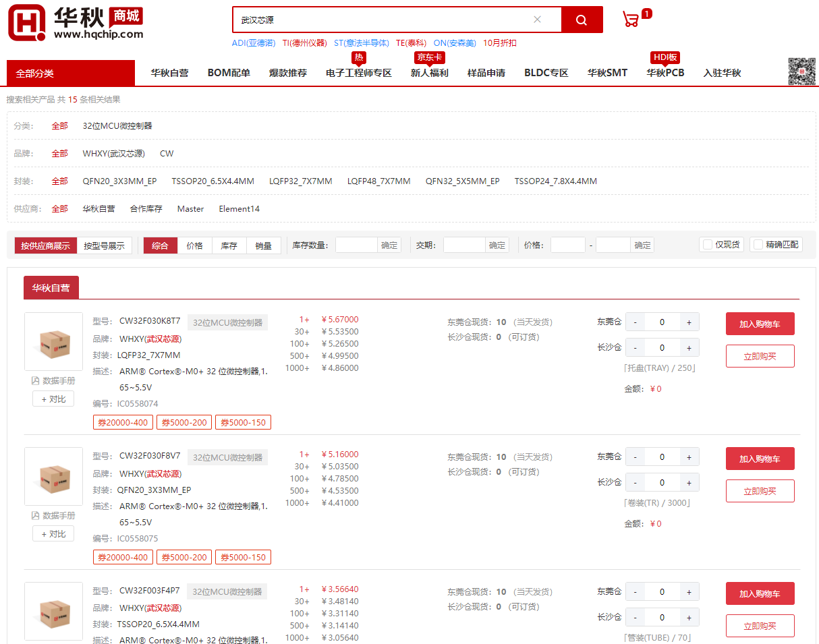The width and height of the screenshot is (819, 644).
Task: Increase Dongguan quantity for CW32F030K8T7
Action: 689,322
